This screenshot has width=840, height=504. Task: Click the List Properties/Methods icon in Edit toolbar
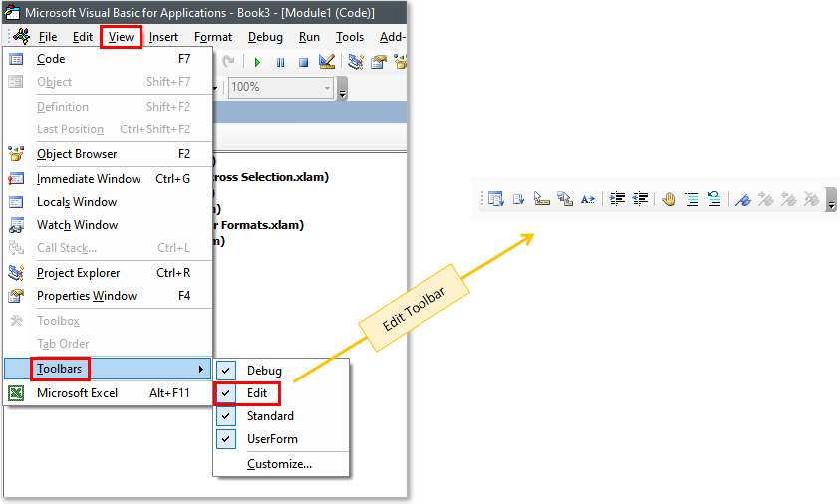coord(496,199)
